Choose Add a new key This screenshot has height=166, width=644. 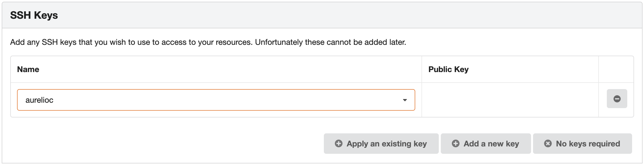486,144
